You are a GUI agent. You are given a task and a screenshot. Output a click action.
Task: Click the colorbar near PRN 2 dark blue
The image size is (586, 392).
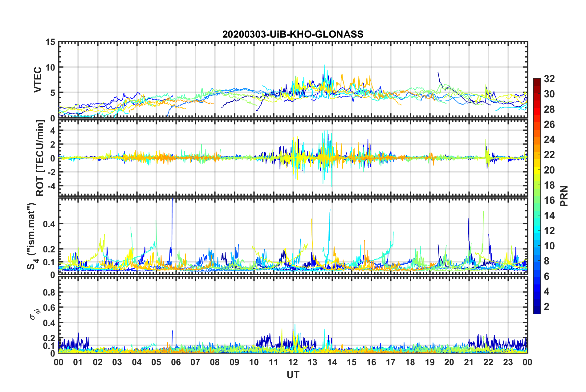pyautogui.click(x=537, y=306)
